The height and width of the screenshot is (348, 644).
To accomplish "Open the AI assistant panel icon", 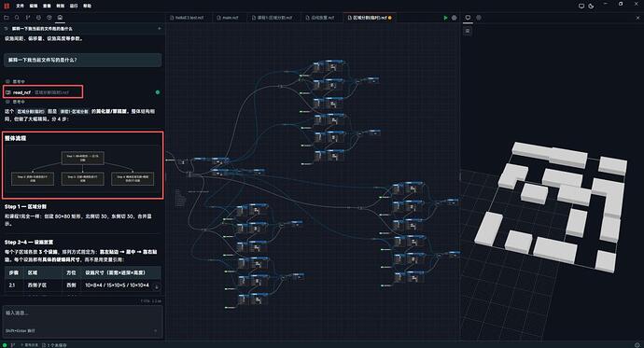I will click(60, 18).
